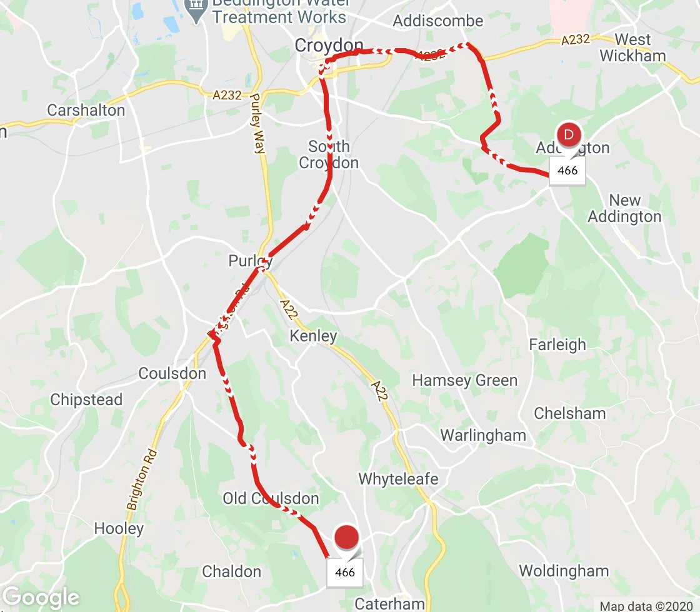700x612 pixels.
Task: Select the Warlingham place label
Action: pos(483,435)
